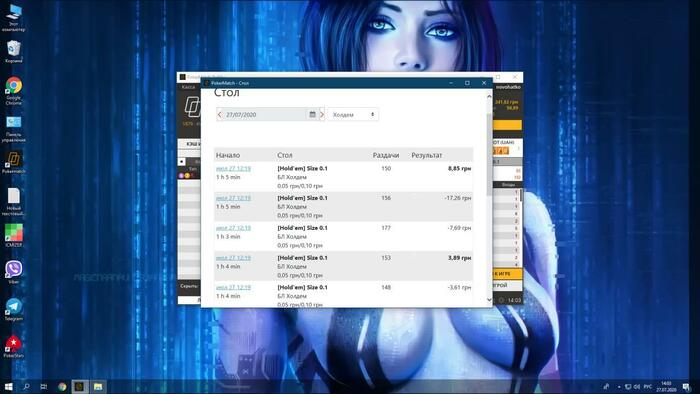The image size is (700, 394).
Task: Open the session link in the 3,89 грн row
Action: [233, 257]
